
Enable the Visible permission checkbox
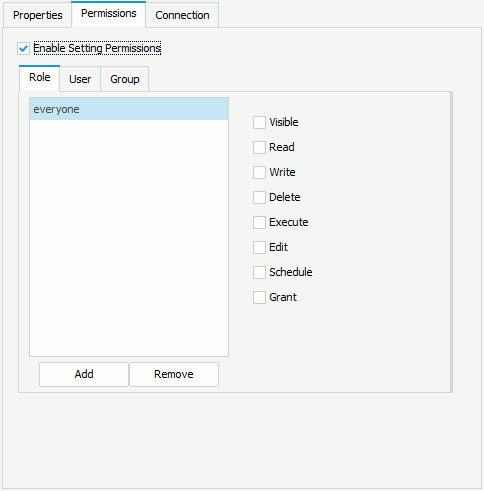click(x=259, y=122)
